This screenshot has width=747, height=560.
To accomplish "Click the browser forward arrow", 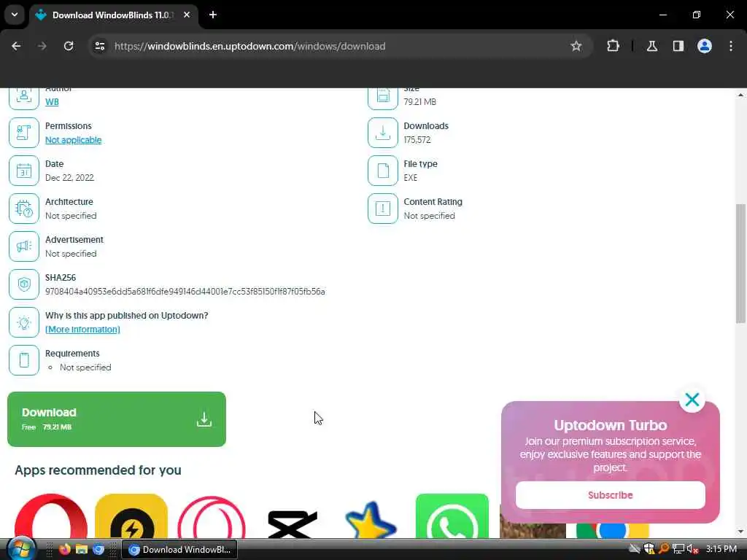I will (x=42, y=46).
